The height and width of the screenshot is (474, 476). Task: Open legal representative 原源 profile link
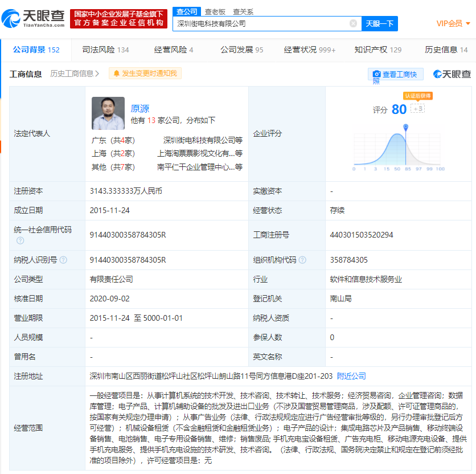click(140, 109)
